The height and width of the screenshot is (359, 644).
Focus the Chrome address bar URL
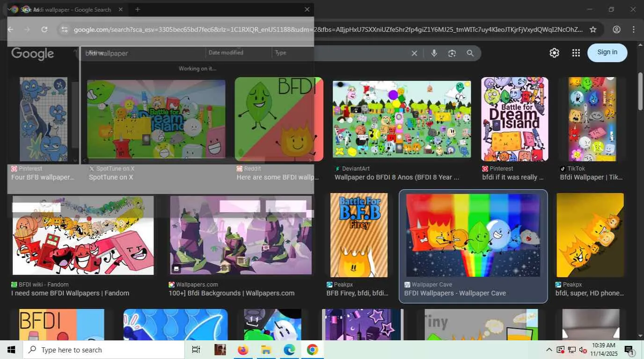(x=328, y=29)
